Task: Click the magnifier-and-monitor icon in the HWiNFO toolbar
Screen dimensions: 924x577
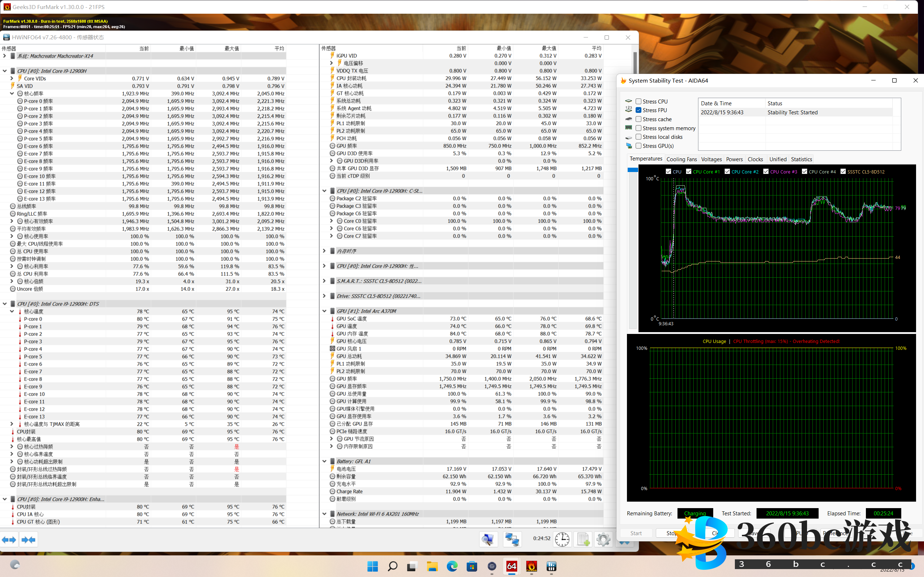Action: coord(488,539)
